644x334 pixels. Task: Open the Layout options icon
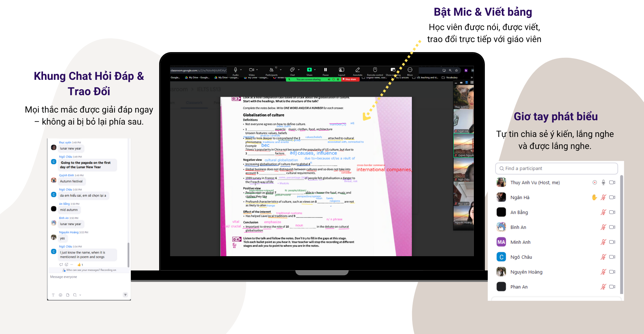341,70
